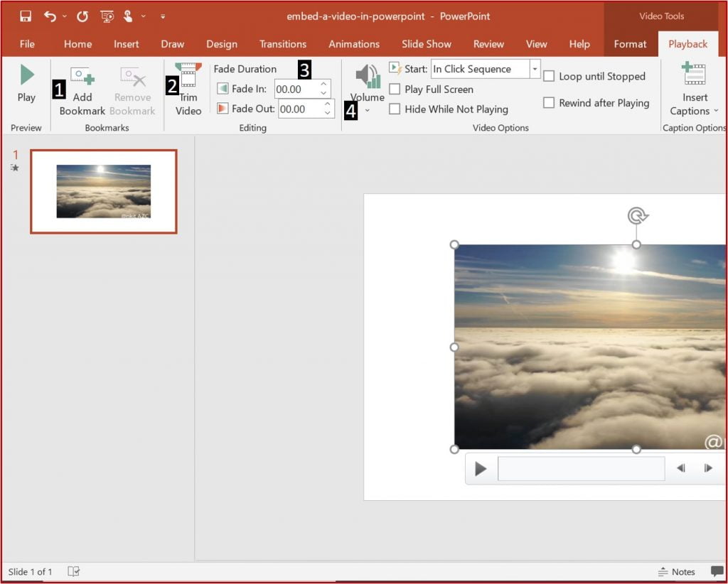Screen dimensions: 728x584
Task: Play the video from the media control bar
Action: coord(481,469)
